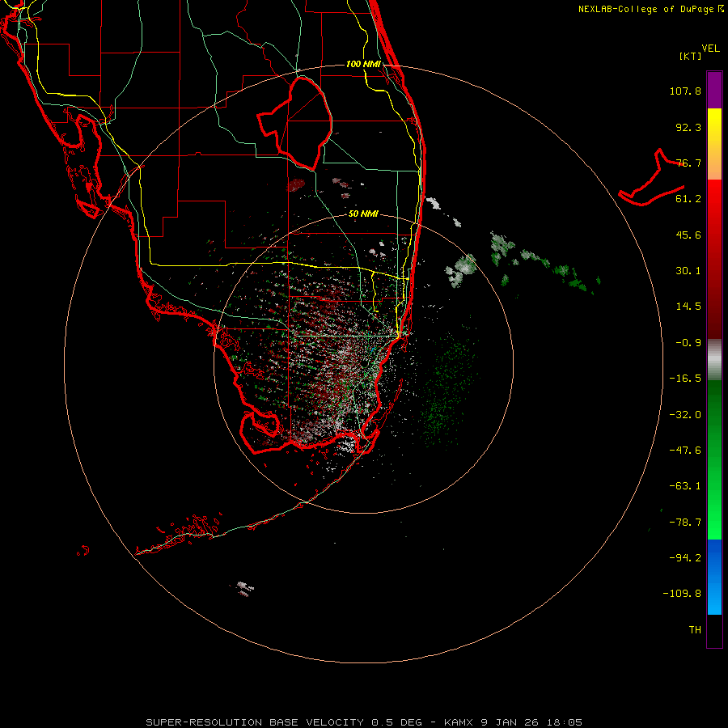Click the island outline east of Florida
This screenshot has height=728, width=728.
(652, 178)
